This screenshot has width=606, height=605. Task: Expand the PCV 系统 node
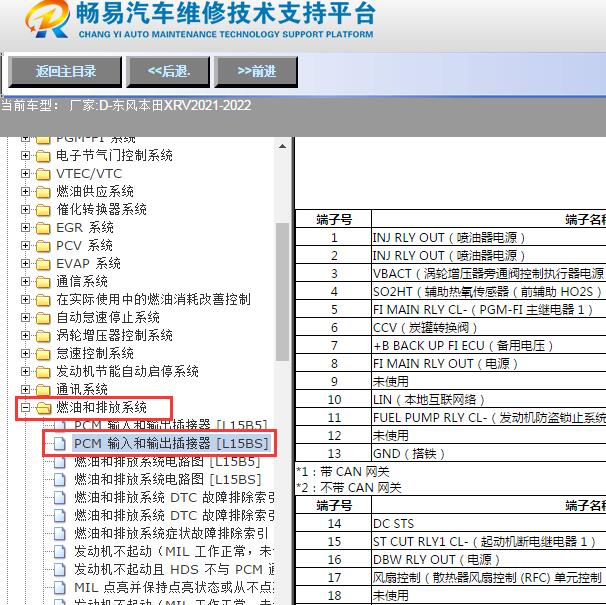click(x=25, y=245)
